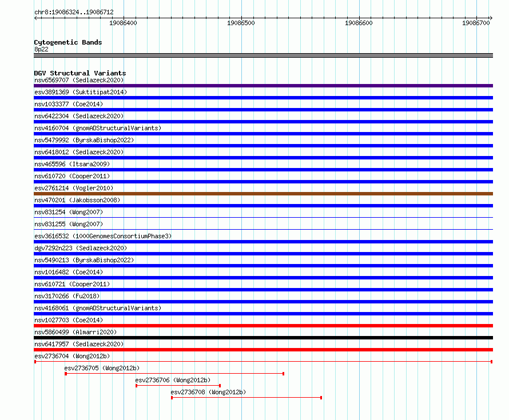The height and width of the screenshot is (420, 509).
Task: Click nsv5479992 (ByrskaBishop2022) label
Action: (84, 140)
